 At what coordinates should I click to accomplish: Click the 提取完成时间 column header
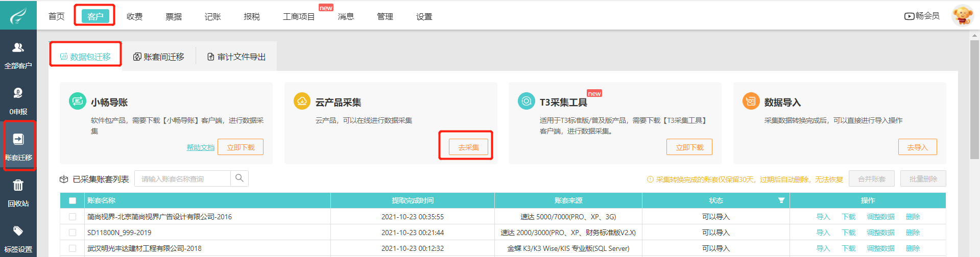tap(413, 200)
